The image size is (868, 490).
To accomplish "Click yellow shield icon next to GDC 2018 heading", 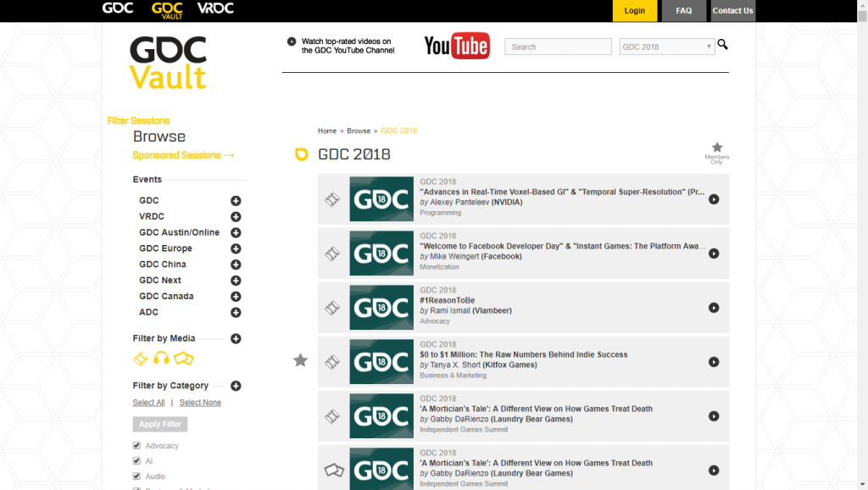I will click(x=301, y=154).
